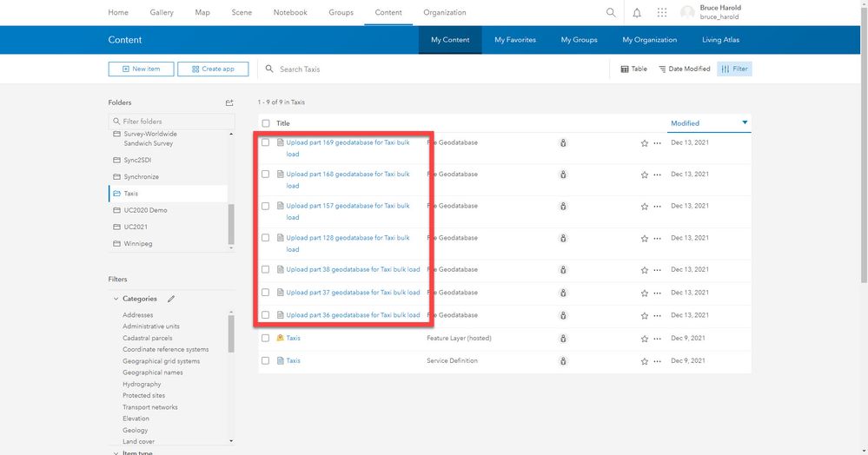Screen dimensions: 868x455
Task: Click the New item button
Action: click(141, 69)
